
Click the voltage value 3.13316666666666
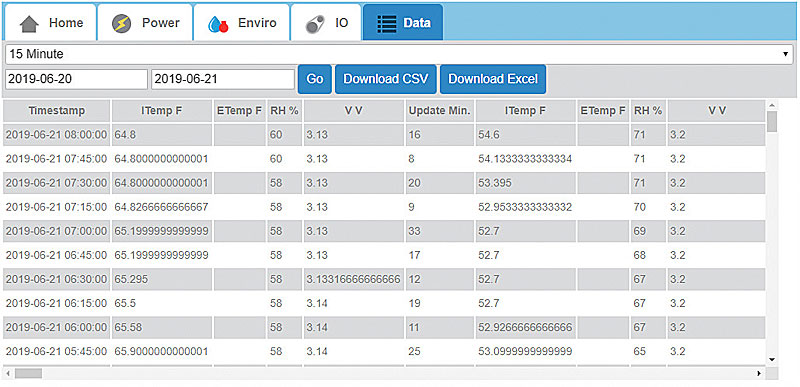click(x=354, y=279)
